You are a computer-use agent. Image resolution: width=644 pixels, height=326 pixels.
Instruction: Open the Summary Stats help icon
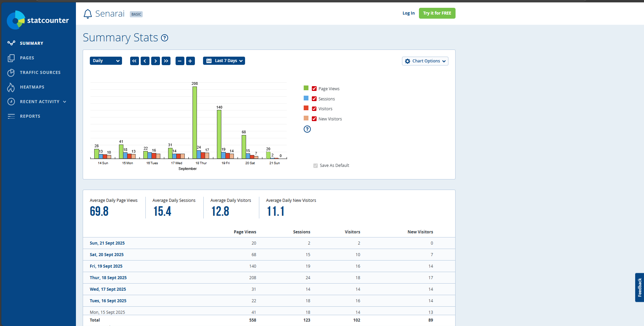(164, 38)
